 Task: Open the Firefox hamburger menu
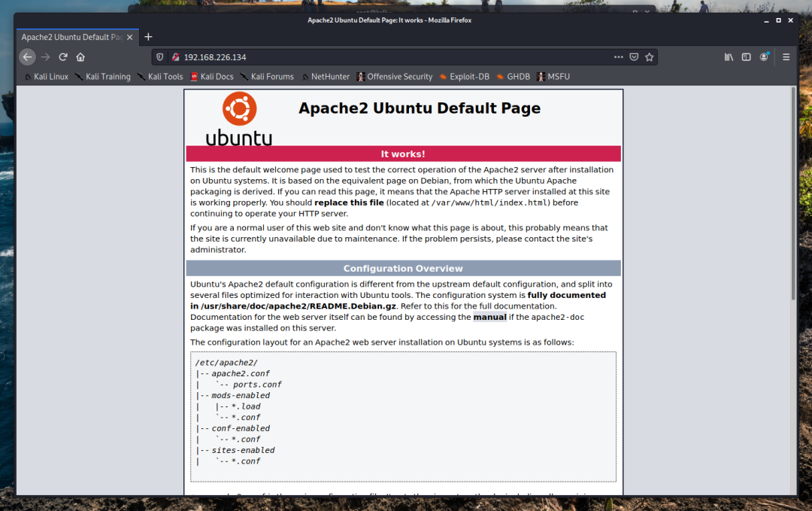tap(786, 57)
